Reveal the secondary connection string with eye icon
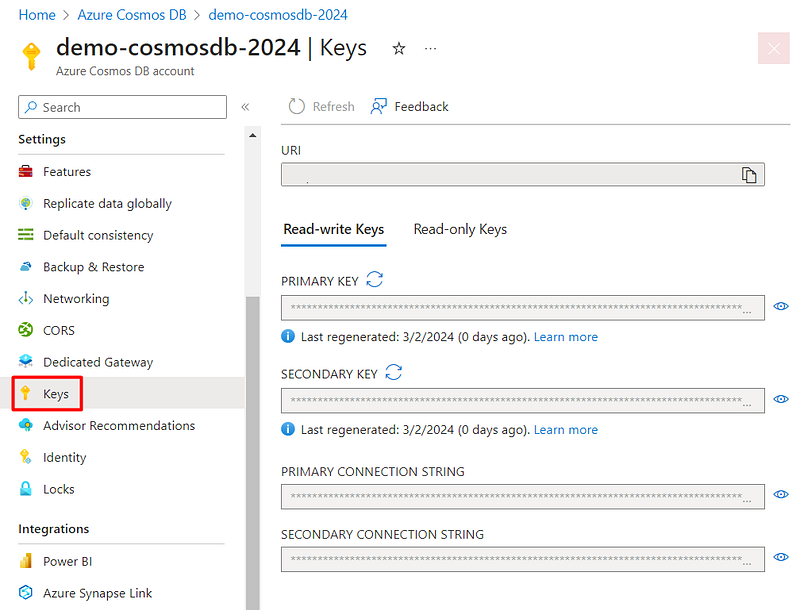 point(781,557)
